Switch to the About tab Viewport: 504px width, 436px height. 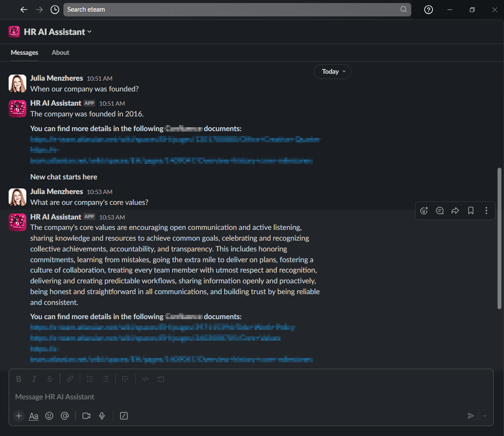60,52
